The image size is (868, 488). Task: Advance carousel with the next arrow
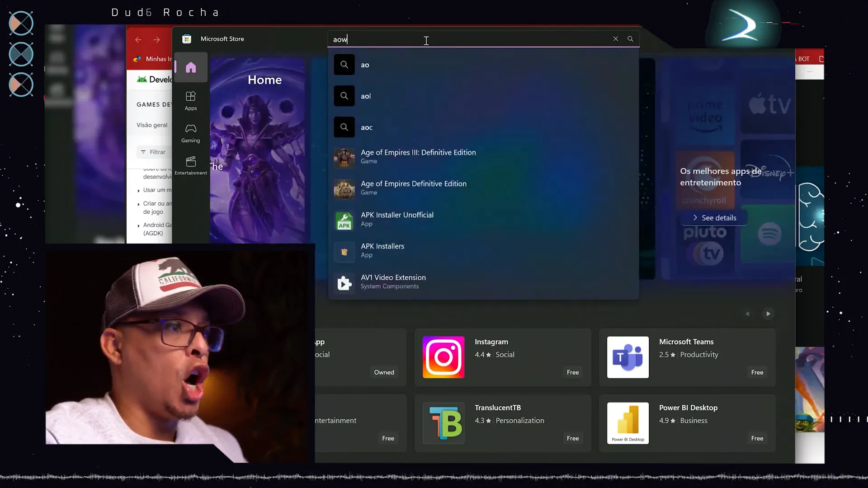click(x=768, y=314)
